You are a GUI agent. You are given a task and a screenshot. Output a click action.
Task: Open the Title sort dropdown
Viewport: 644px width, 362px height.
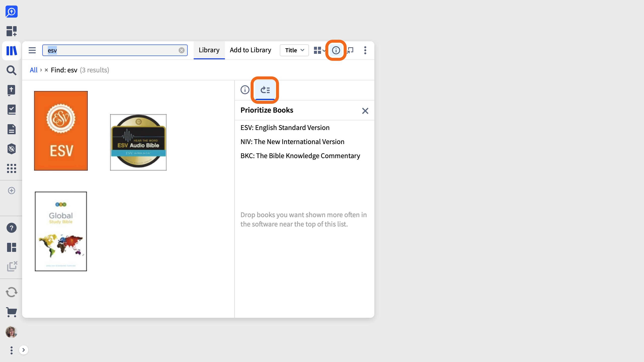(294, 50)
